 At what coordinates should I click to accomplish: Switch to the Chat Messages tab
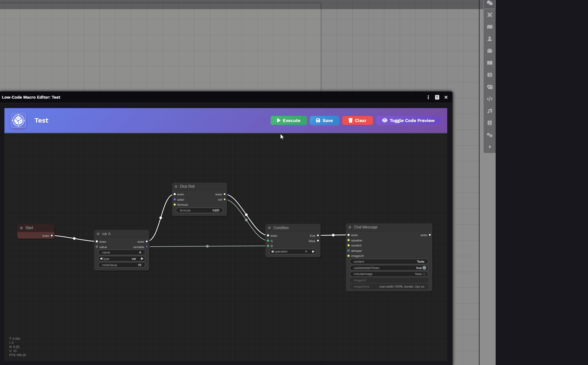point(490,3)
